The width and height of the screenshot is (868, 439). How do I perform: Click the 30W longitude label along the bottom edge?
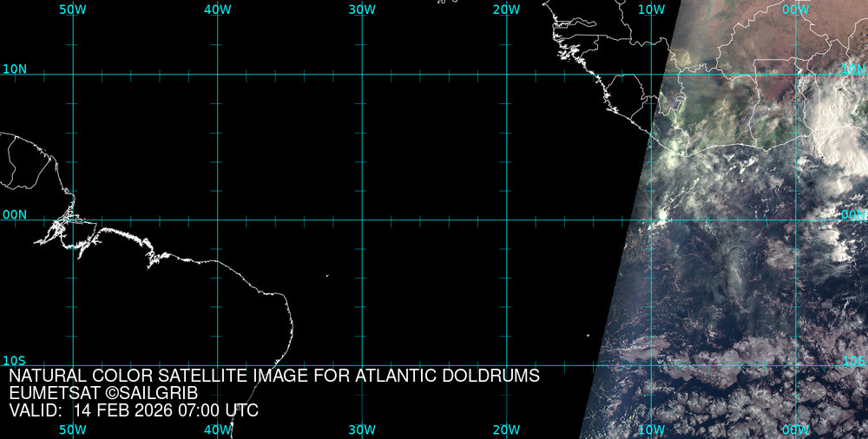click(x=362, y=429)
